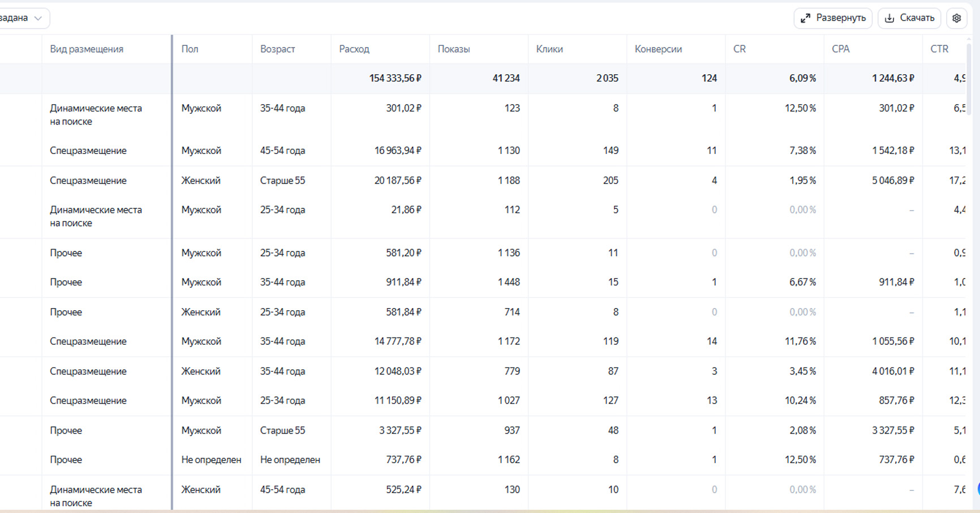Click the CTR column header
980x513 pixels.
[x=939, y=49]
